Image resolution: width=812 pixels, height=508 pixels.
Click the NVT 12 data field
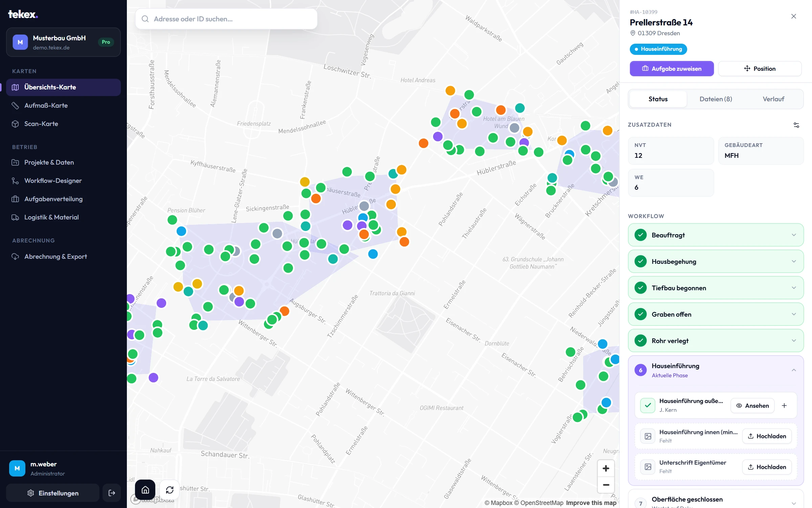pos(671,151)
